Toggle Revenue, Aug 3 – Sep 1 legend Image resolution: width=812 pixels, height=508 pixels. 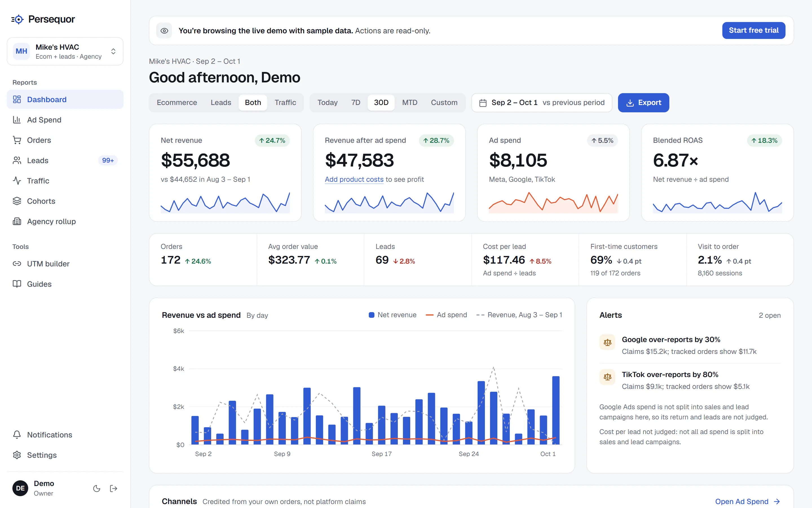[x=519, y=315]
